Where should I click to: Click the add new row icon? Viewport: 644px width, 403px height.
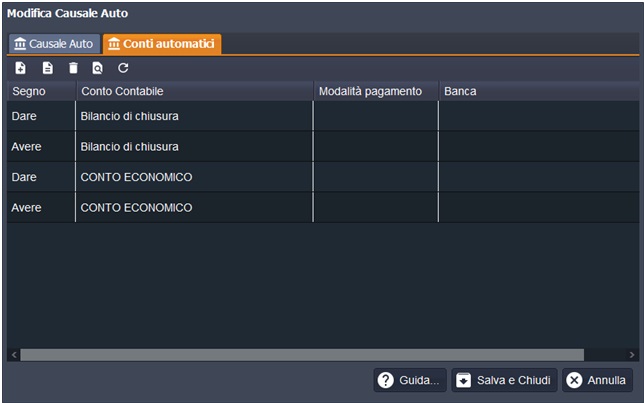click(21, 68)
